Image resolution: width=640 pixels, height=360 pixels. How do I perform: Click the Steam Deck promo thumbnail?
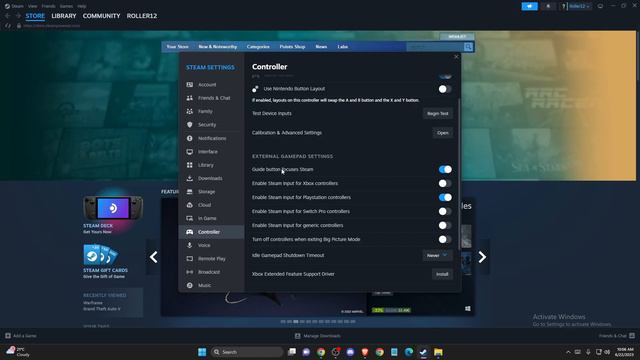click(x=113, y=208)
